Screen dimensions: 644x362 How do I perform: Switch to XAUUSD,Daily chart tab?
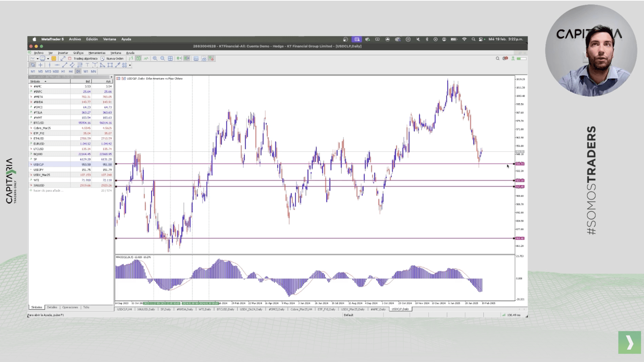146,309
